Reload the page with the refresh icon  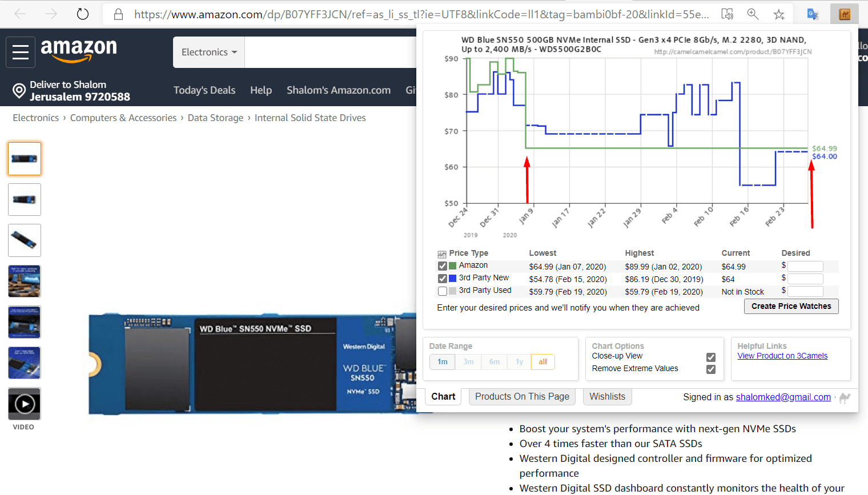tap(83, 14)
